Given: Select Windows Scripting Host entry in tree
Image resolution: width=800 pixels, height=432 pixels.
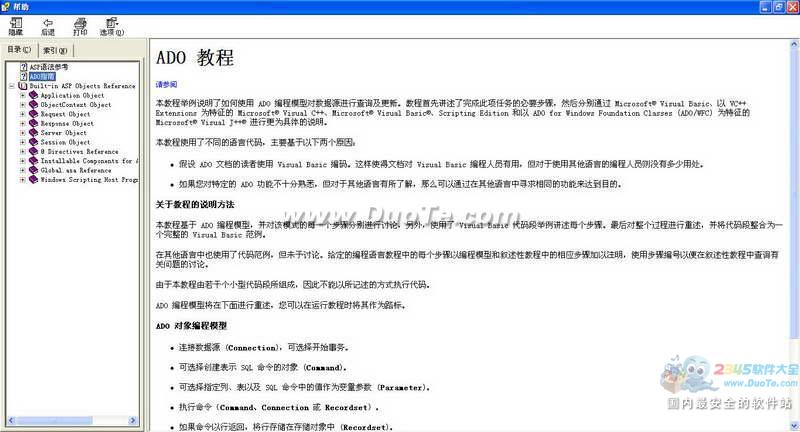Looking at the screenshot, I should (x=89, y=180).
